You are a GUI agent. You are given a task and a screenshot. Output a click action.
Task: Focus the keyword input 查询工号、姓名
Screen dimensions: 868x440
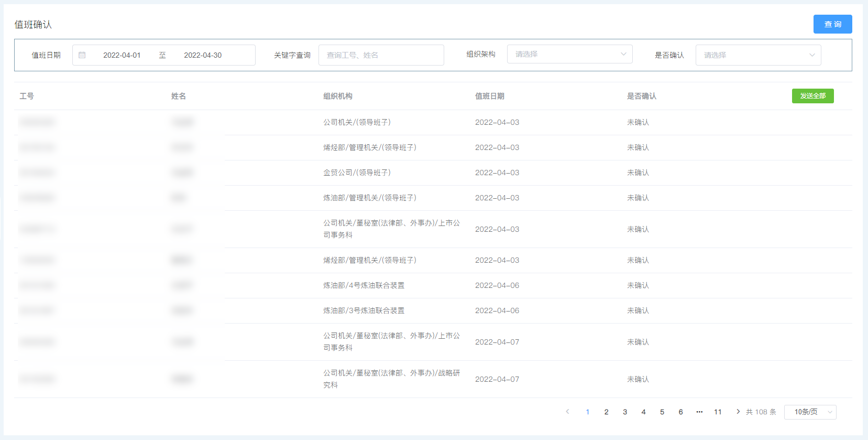[381, 55]
